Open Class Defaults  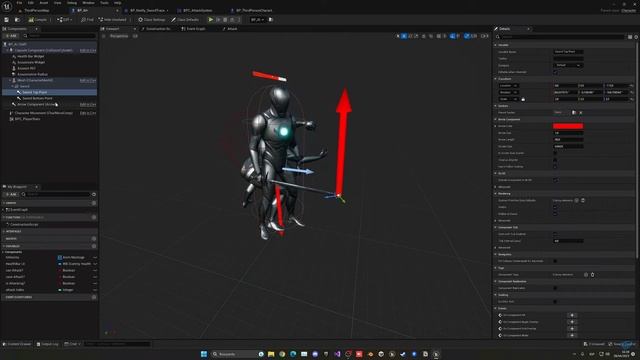(185, 20)
